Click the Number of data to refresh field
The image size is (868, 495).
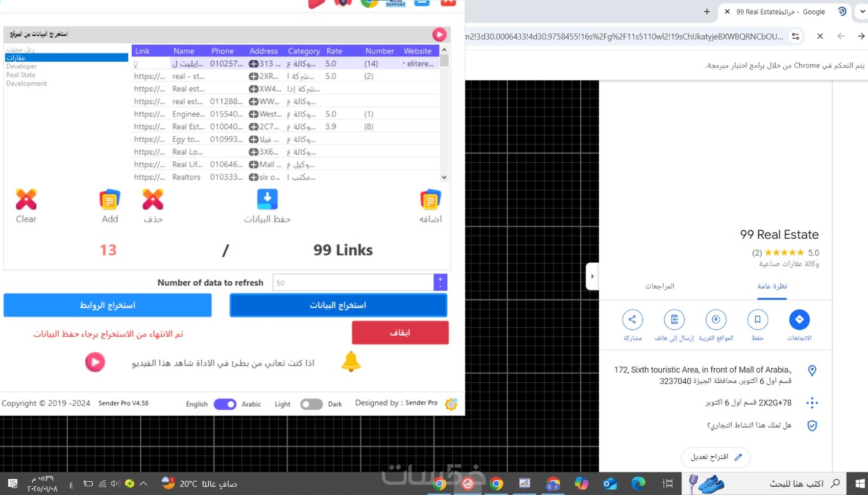point(353,283)
